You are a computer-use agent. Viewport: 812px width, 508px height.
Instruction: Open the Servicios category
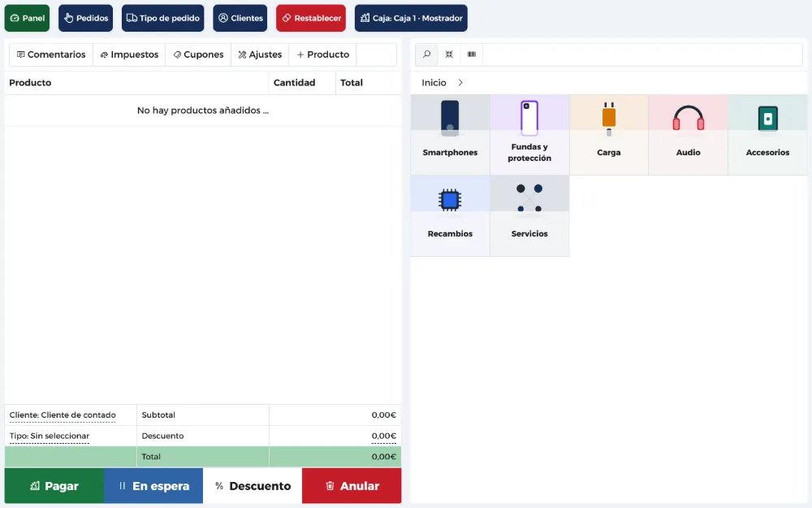[529, 215]
